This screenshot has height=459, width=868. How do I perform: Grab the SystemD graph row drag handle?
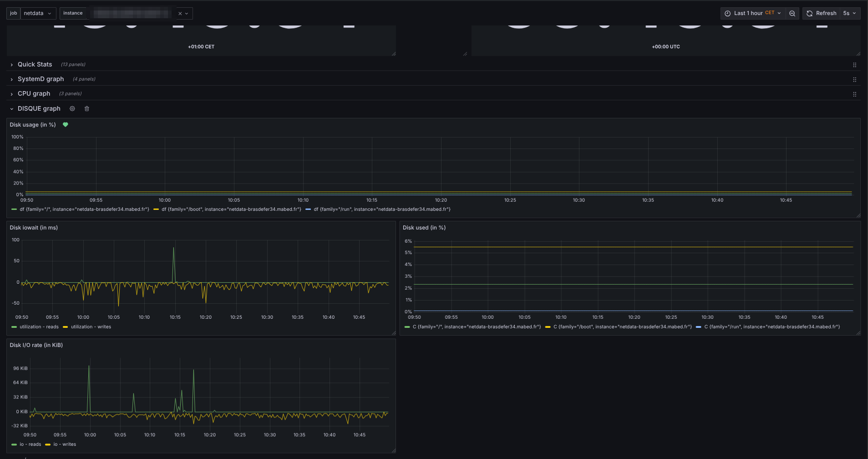point(854,80)
